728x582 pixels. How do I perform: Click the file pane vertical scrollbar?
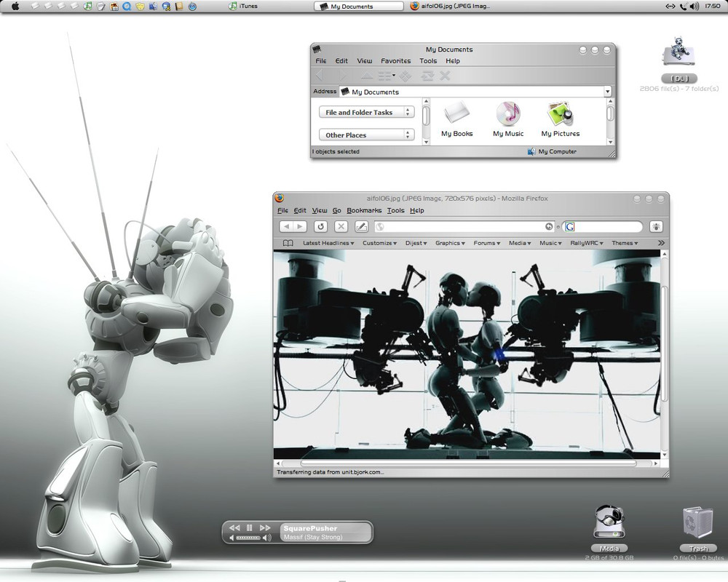click(x=610, y=121)
